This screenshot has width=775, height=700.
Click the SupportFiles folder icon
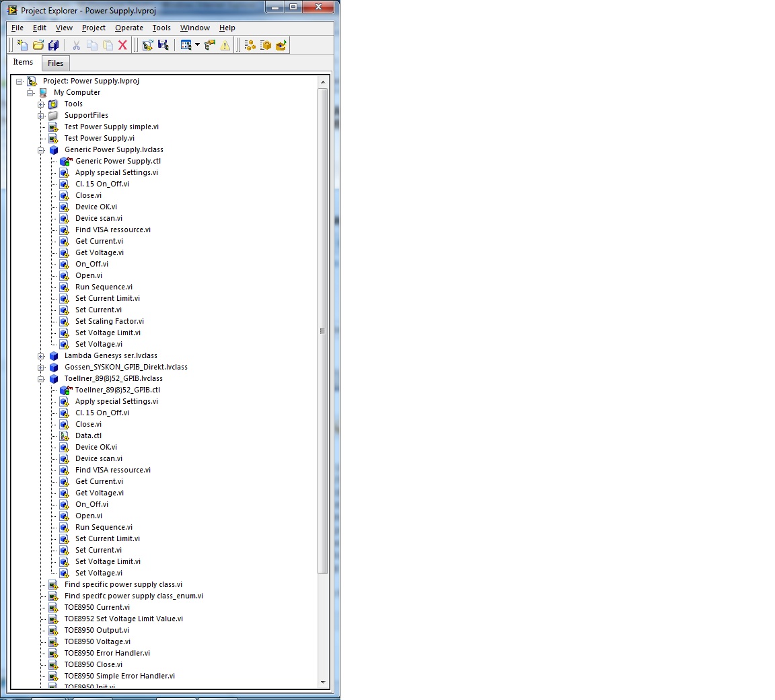pos(53,116)
